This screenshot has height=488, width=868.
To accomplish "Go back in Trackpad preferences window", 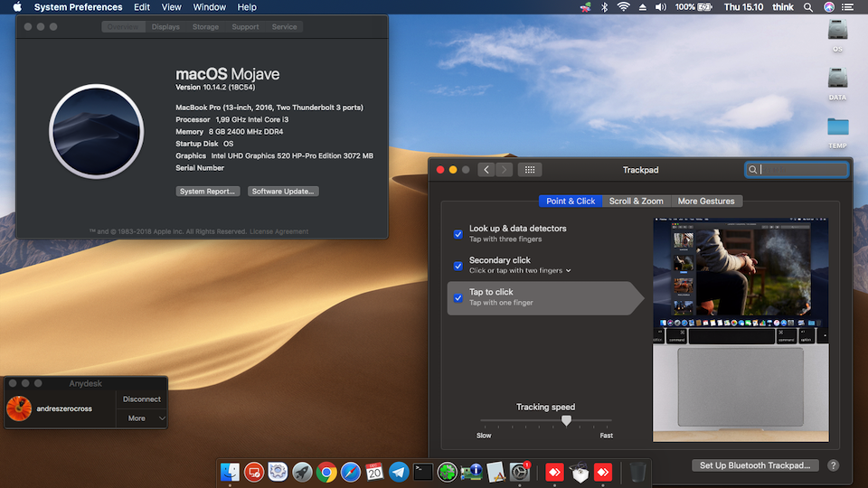I will point(486,170).
